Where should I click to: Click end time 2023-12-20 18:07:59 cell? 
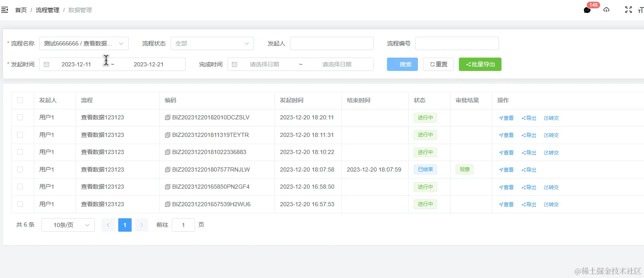pyautogui.click(x=374, y=169)
